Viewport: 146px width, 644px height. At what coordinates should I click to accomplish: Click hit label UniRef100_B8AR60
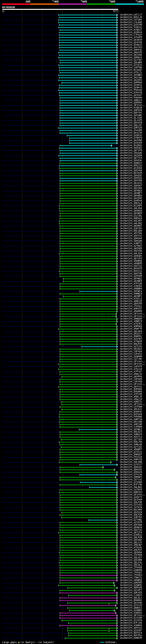click(131, 600)
